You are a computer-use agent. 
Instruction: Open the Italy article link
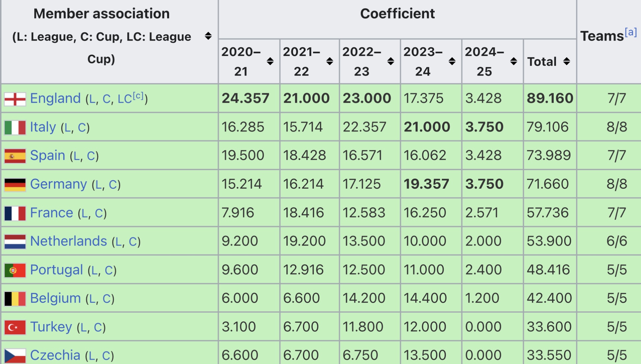click(x=43, y=127)
